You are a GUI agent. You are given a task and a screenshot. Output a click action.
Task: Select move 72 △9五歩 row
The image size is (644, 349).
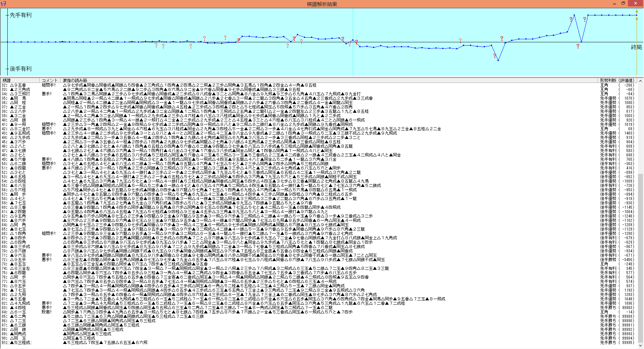tap(18, 260)
